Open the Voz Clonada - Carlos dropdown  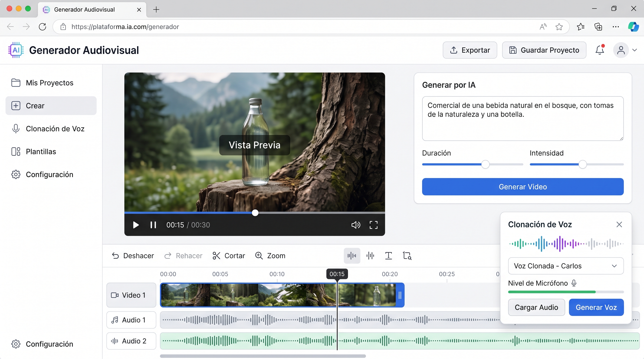(x=566, y=266)
